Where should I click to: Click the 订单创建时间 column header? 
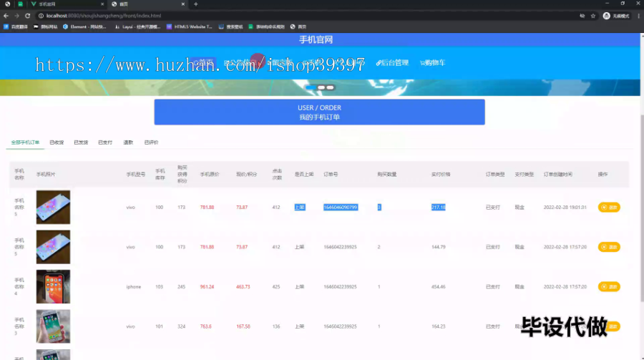pyautogui.click(x=557, y=174)
